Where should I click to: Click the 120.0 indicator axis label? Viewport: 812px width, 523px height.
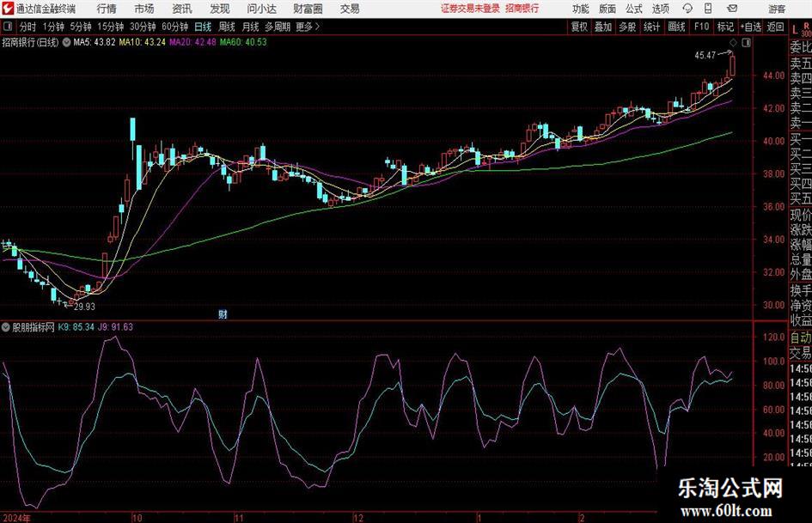[773, 338]
